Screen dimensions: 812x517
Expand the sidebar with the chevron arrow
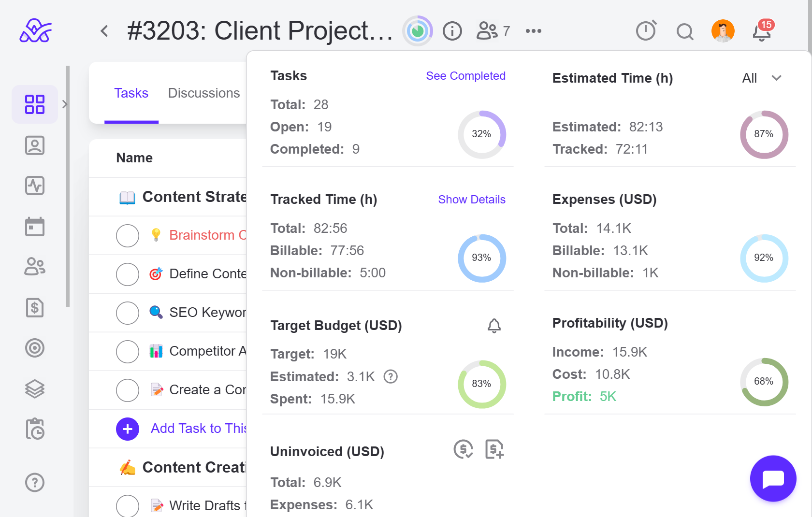(65, 104)
